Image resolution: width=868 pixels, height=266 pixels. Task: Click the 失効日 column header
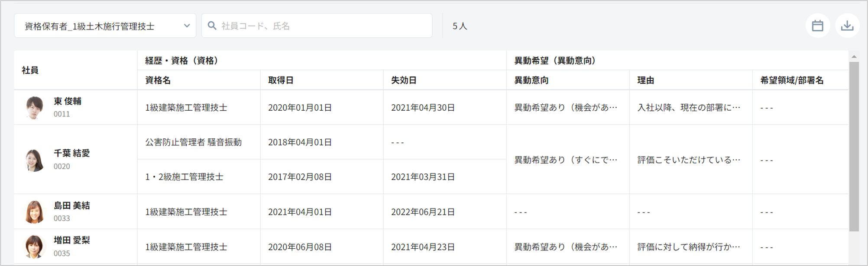click(404, 80)
